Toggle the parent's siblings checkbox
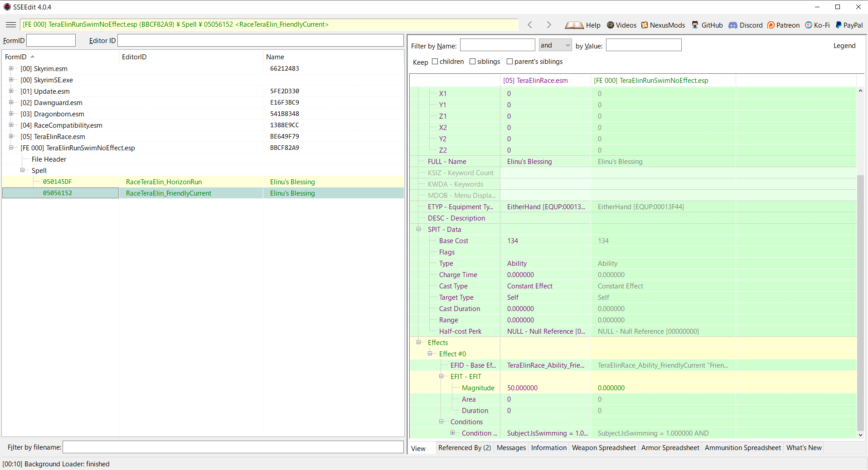Image resolution: width=868 pixels, height=470 pixels. [x=510, y=62]
